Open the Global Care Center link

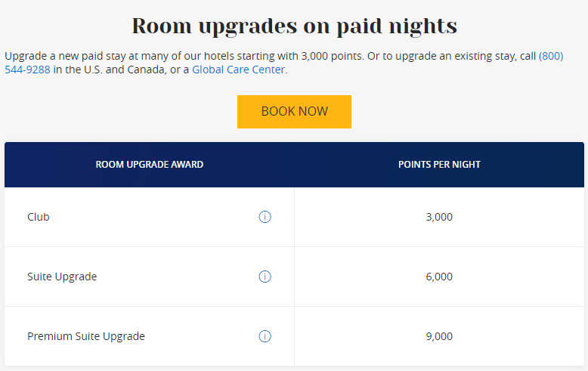238,70
